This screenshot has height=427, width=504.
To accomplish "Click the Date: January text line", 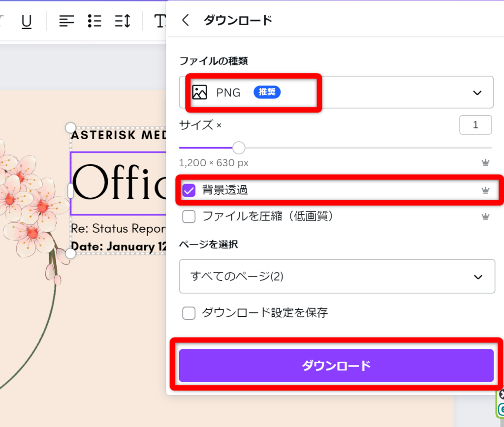I will coord(118,246).
